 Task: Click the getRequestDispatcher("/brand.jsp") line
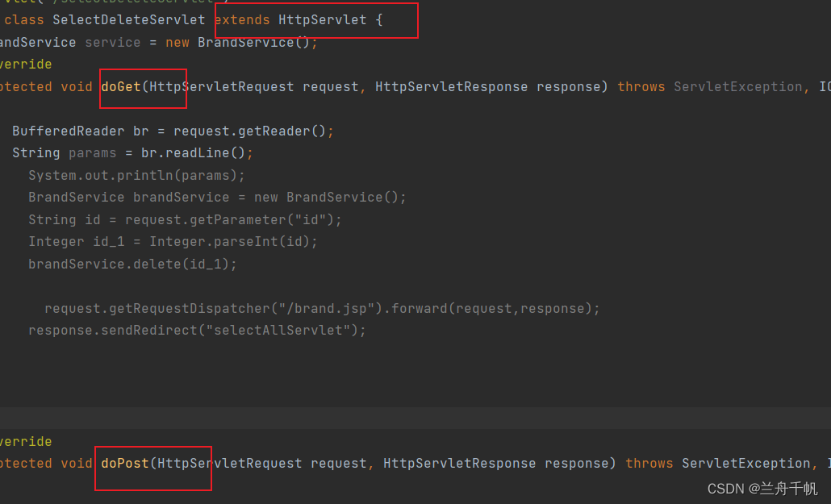(x=322, y=308)
